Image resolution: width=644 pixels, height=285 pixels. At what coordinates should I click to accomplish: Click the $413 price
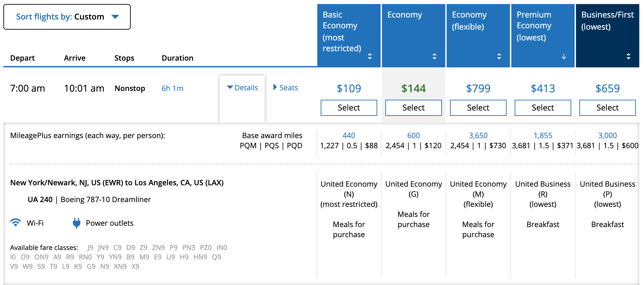[x=543, y=88]
